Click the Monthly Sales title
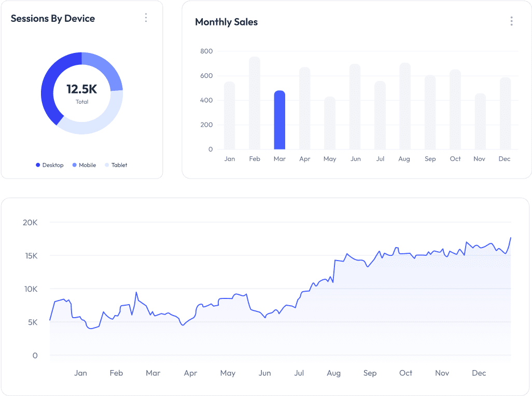 pos(226,22)
